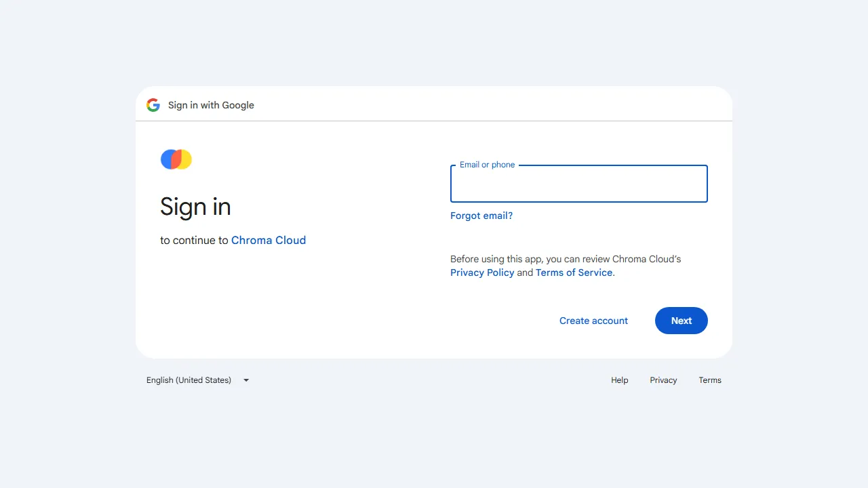Click the 'Sign in' heading
This screenshot has width=868, height=488.
tap(195, 207)
